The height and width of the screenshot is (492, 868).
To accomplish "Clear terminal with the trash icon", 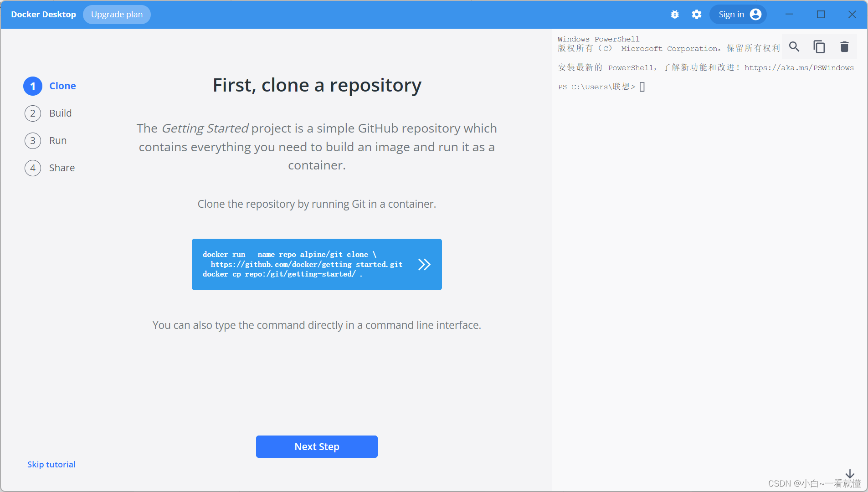I will click(x=844, y=46).
